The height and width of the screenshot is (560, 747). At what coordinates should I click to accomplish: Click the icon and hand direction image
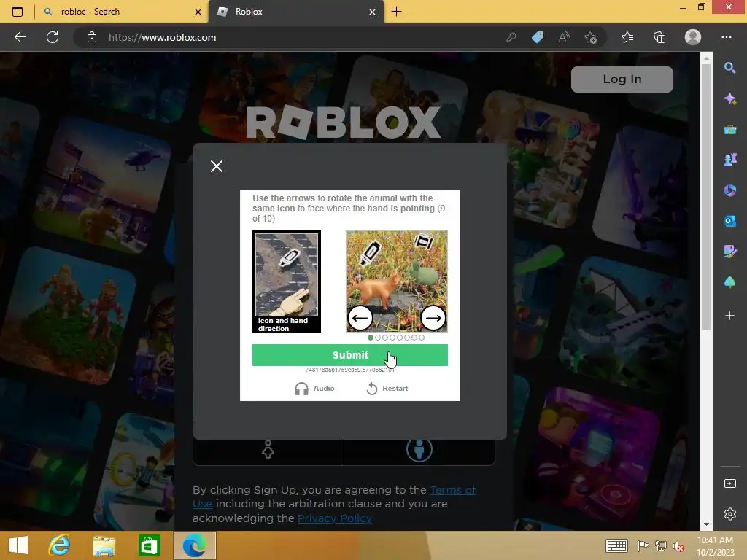pyautogui.click(x=287, y=281)
